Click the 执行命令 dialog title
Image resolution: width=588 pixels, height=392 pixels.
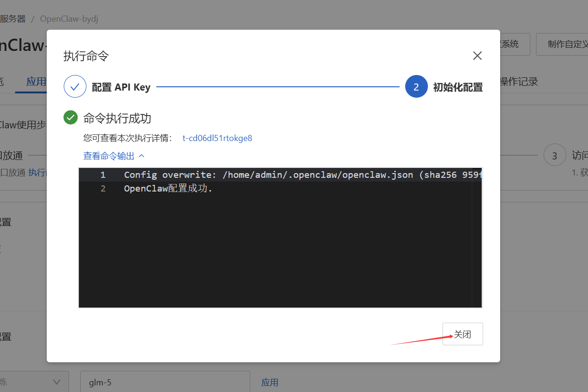click(86, 56)
